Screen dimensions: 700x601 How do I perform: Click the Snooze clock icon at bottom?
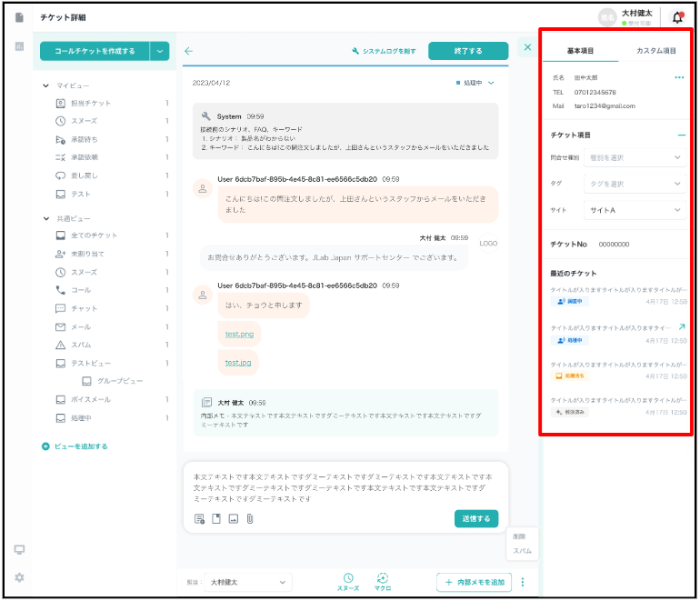(x=347, y=578)
